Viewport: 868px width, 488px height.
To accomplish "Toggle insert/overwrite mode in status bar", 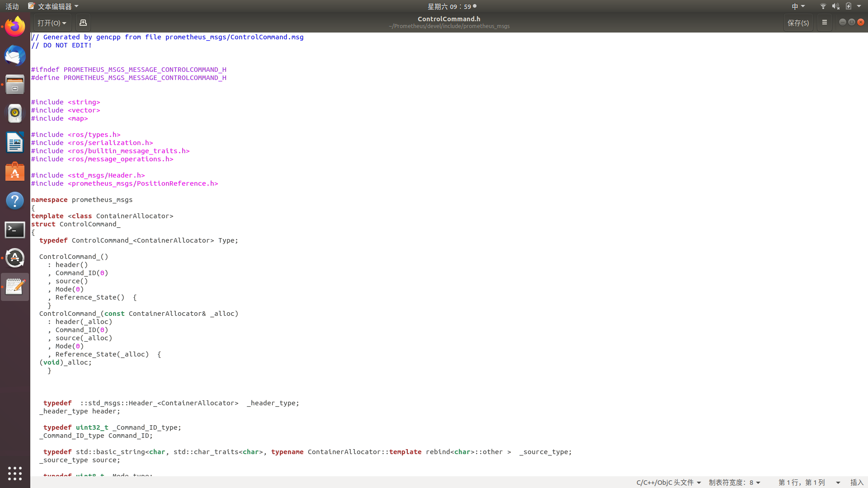I will coord(857,483).
